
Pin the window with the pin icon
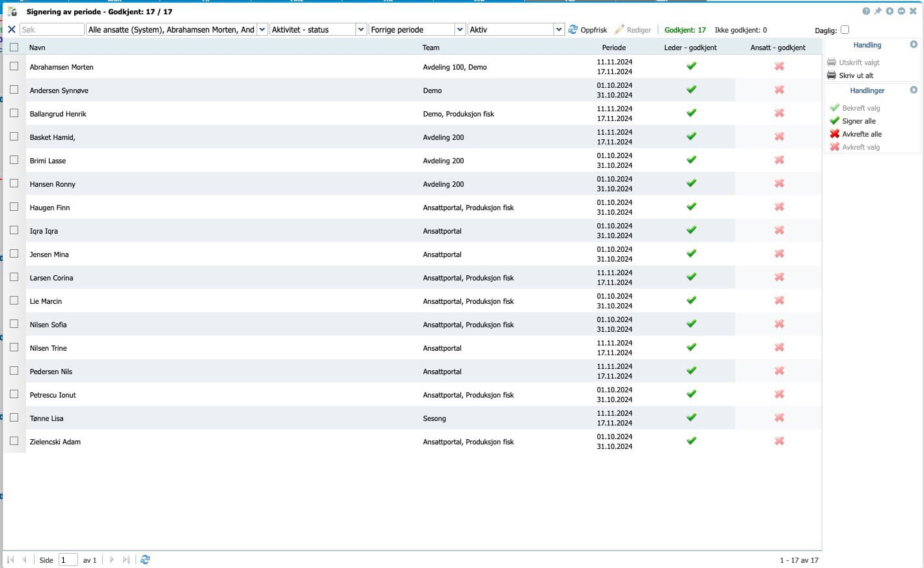click(878, 11)
